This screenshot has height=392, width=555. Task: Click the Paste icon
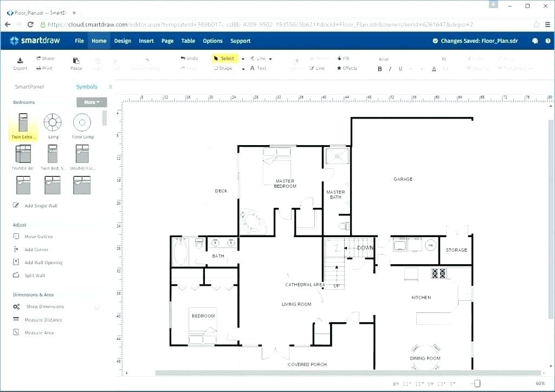tap(76, 61)
